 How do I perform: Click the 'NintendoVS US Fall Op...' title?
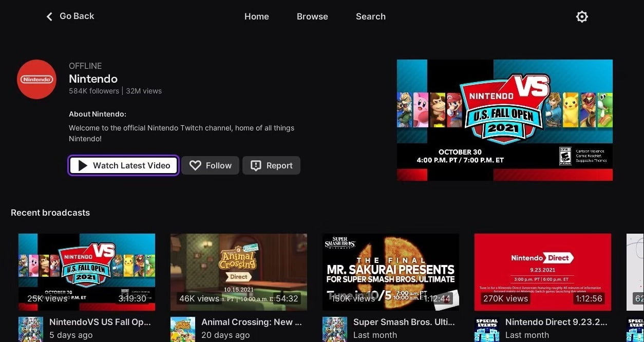click(100, 322)
